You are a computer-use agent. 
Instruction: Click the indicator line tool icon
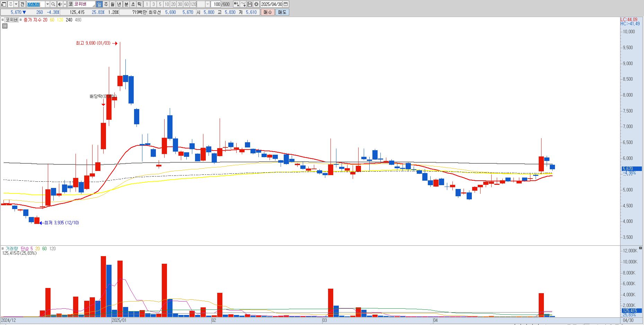(x=243, y=4)
